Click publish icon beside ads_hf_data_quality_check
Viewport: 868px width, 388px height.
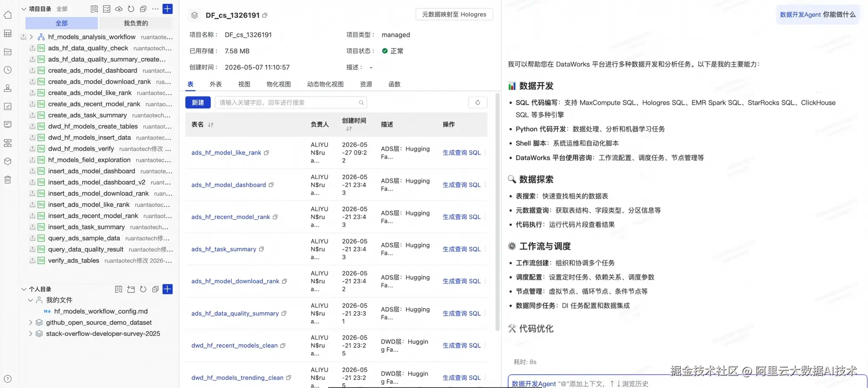coord(32,48)
